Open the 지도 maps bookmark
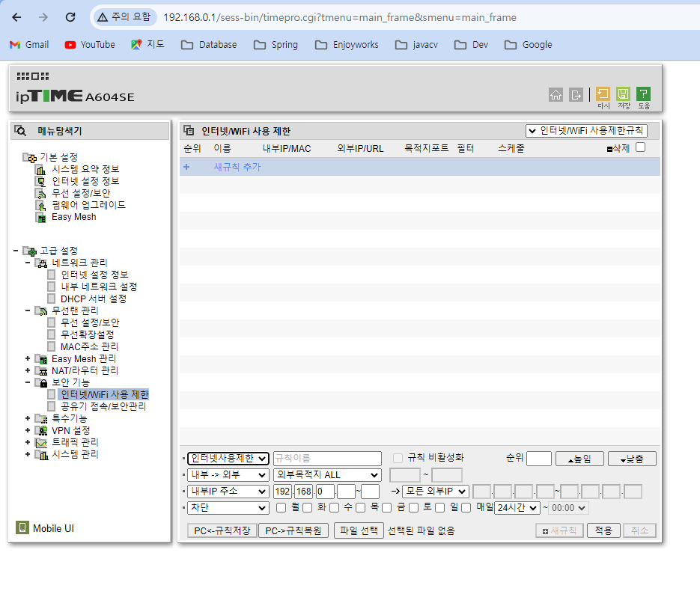 (x=147, y=45)
